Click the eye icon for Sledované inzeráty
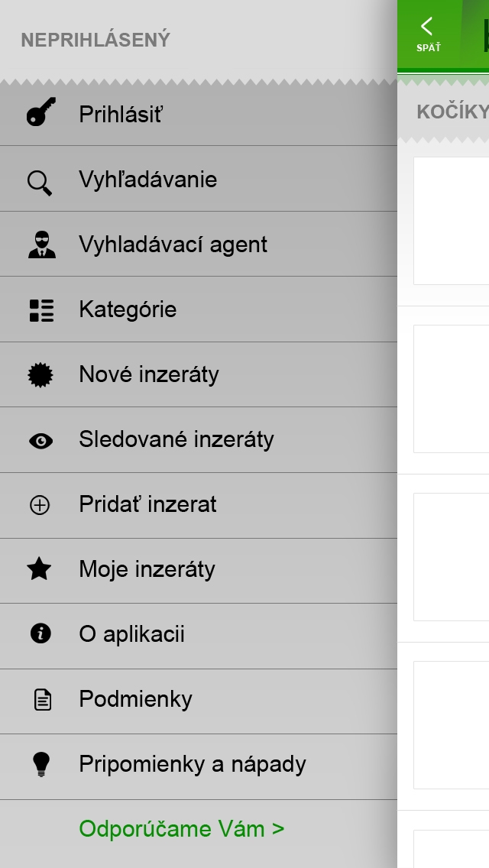 click(40, 441)
